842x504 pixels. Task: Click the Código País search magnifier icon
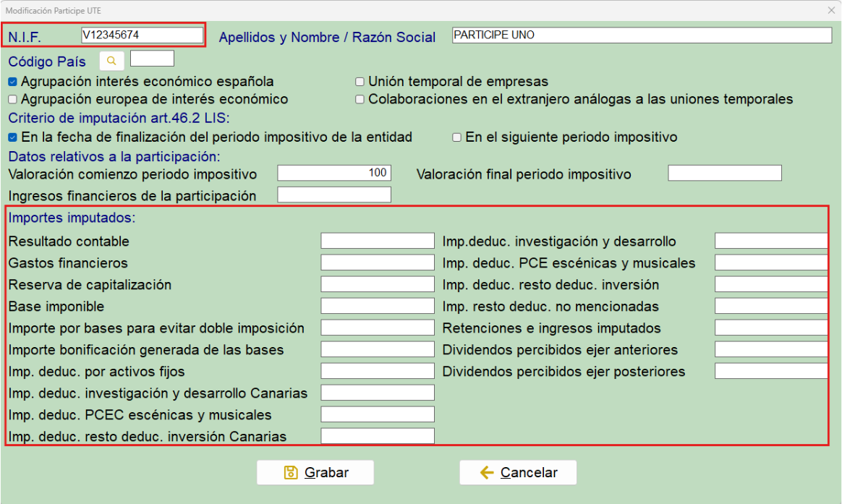[x=111, y=61]
